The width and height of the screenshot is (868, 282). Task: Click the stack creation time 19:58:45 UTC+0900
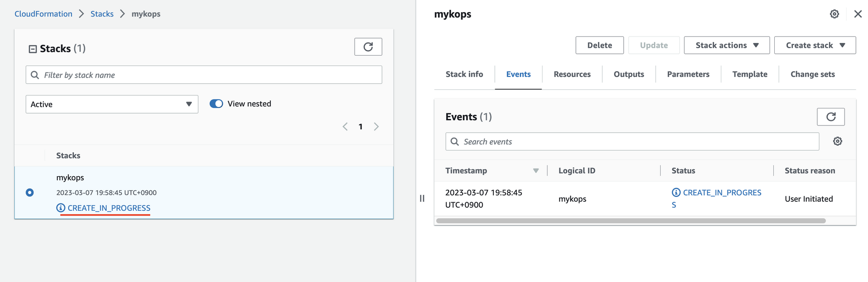click(106, 193)
